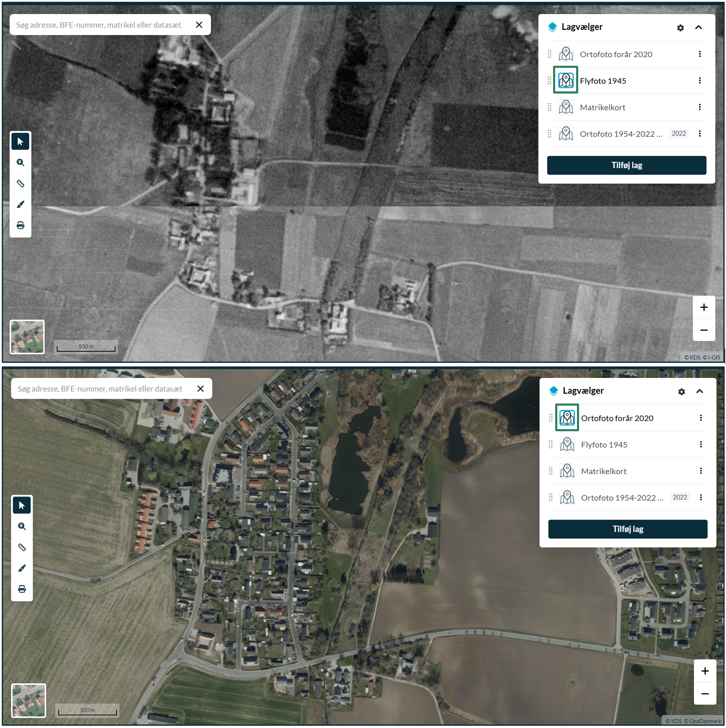Open three-dot menu for Matrikelkort, upper panel
The image size is (726, 728).
tap(700, 107)
